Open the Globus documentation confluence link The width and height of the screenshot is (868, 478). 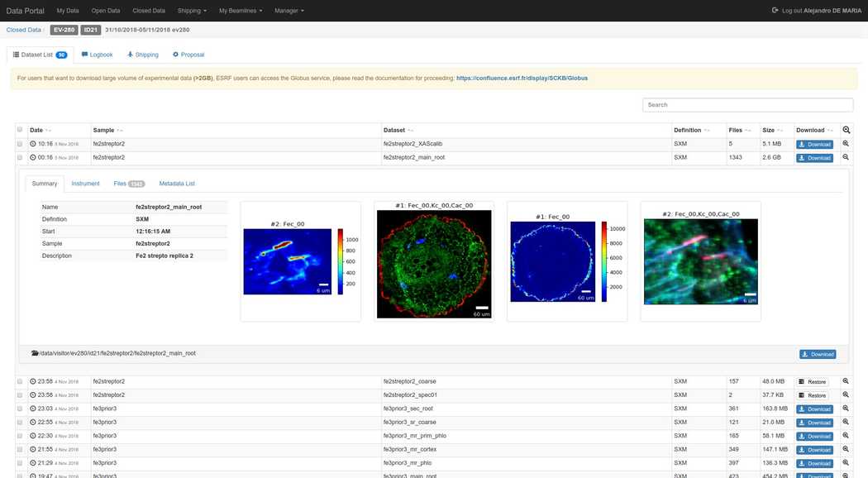522,77
